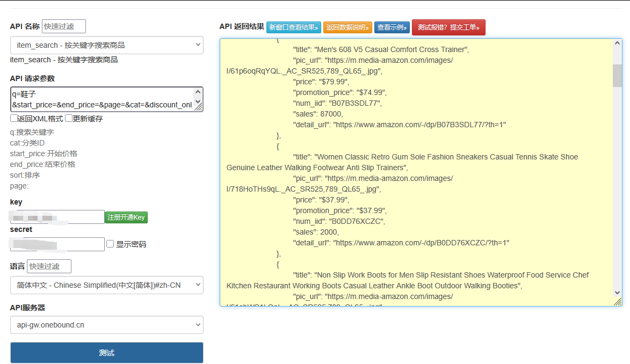
Task: Click the Women Classic Retro Gum Sole title
Action: pyautogui.click(x=402, y=162)
